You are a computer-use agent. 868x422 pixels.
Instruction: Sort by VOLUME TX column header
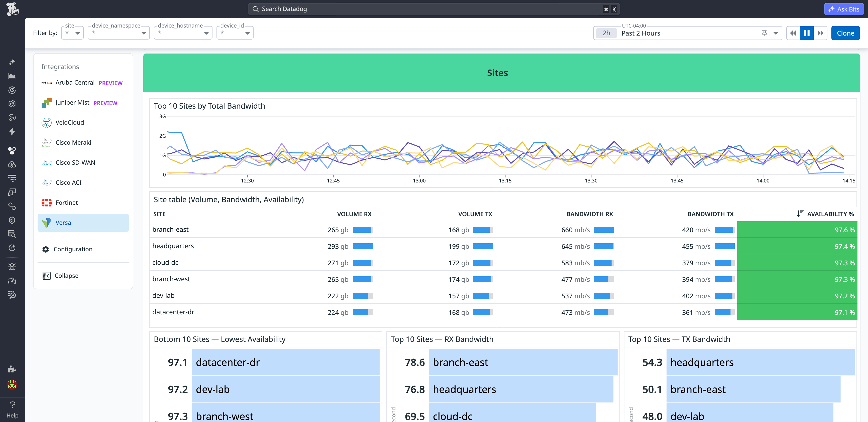tap(475, 214)
